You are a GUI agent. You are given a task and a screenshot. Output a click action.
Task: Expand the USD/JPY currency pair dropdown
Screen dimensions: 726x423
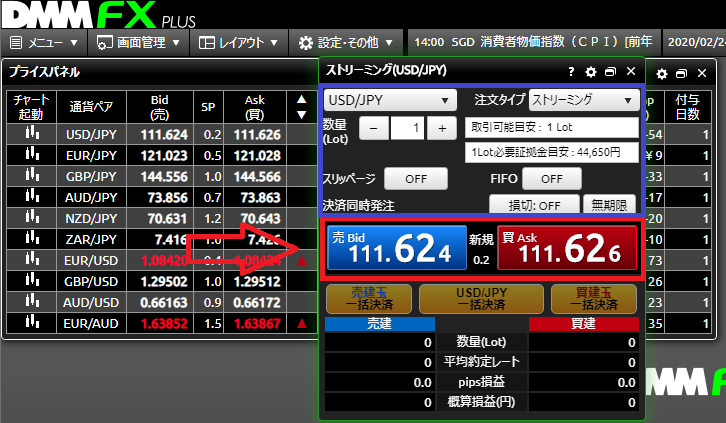click(x=390, y=100)
